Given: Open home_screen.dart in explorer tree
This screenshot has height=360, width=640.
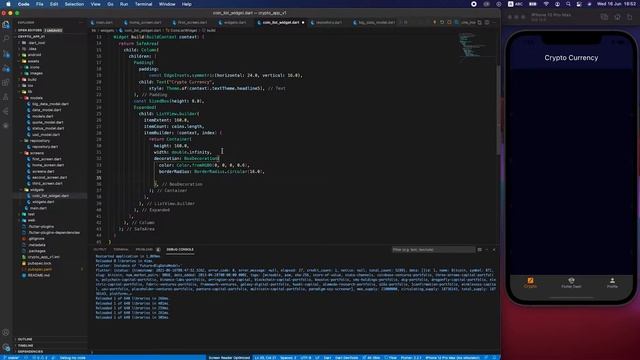Looking at the screenshot, I should pyautogui.click(x=48, y=165).
